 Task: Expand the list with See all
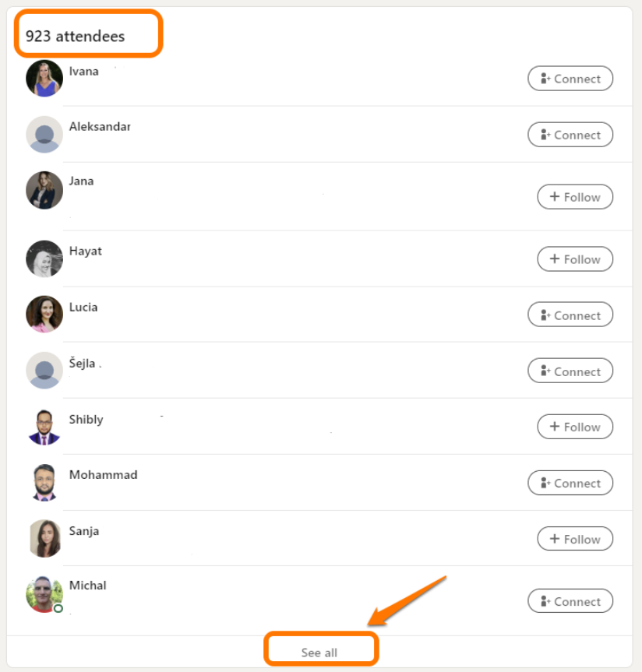click(319, 653)
